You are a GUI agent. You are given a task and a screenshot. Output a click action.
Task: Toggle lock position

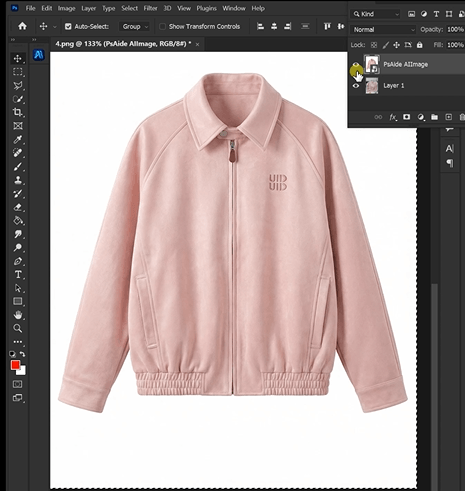(x=397, y=45)
